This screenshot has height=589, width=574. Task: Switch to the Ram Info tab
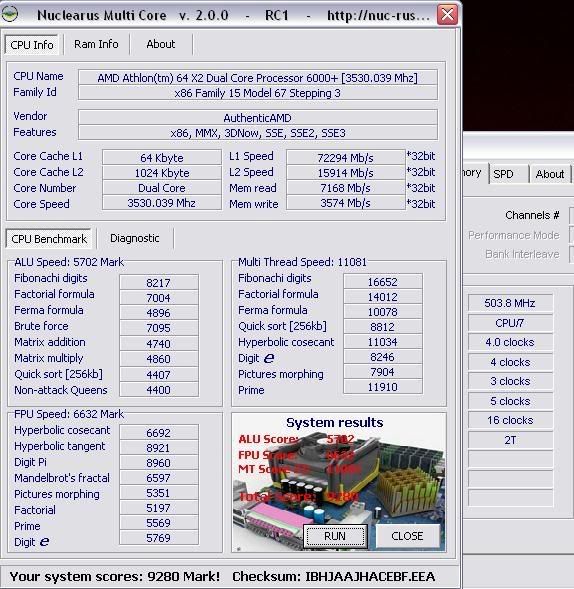(x=96, y=44)
